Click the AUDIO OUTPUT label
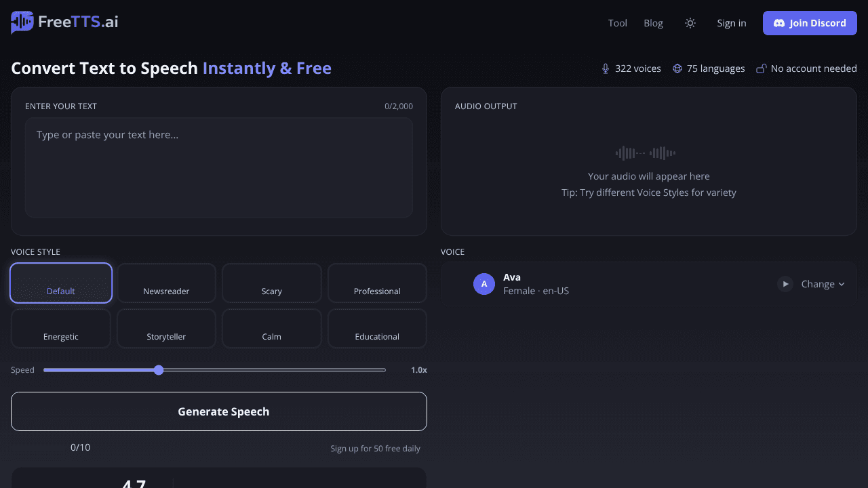Viewport: 868px width, 488px height. coord(486,106)
